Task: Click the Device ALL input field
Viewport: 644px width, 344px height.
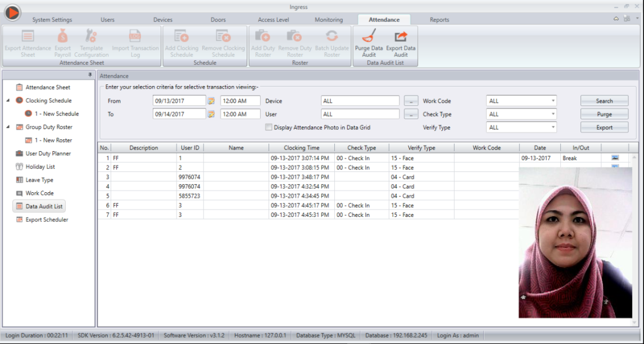Action: tap(360, 101)
